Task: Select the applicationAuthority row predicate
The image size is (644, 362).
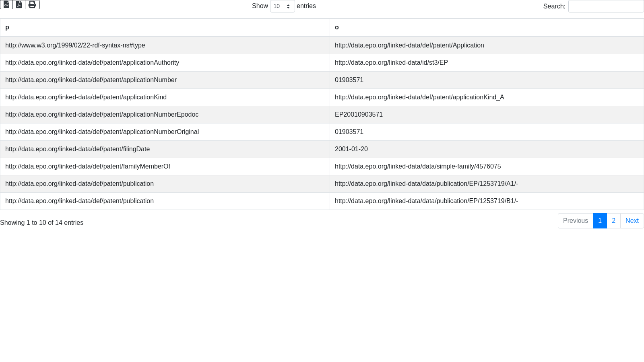Action: [x=92, y=63]
